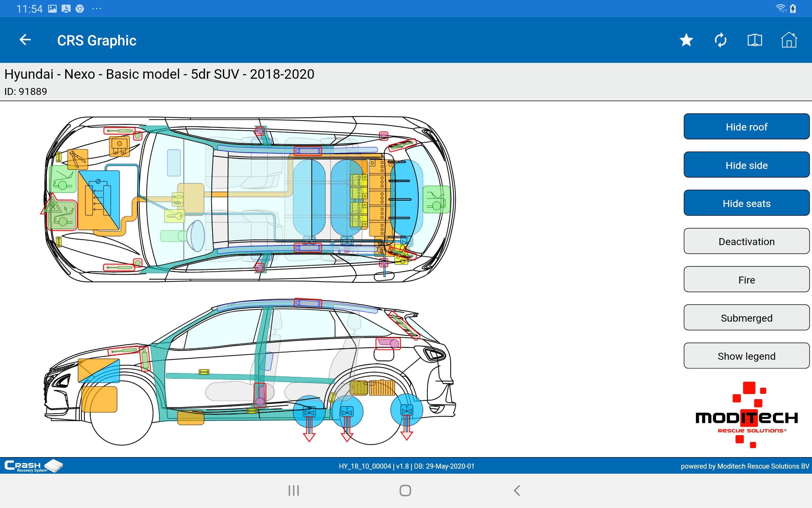Open the status bar image notification

pyautogui.click(x=52, y=9)
